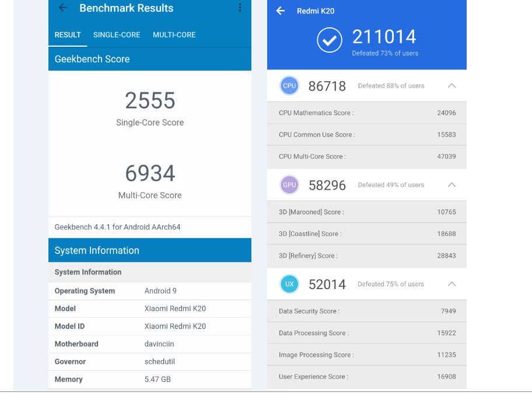Tap the Defeated 73% of users text
Screen dimensions: 532x393
[385, 53]
